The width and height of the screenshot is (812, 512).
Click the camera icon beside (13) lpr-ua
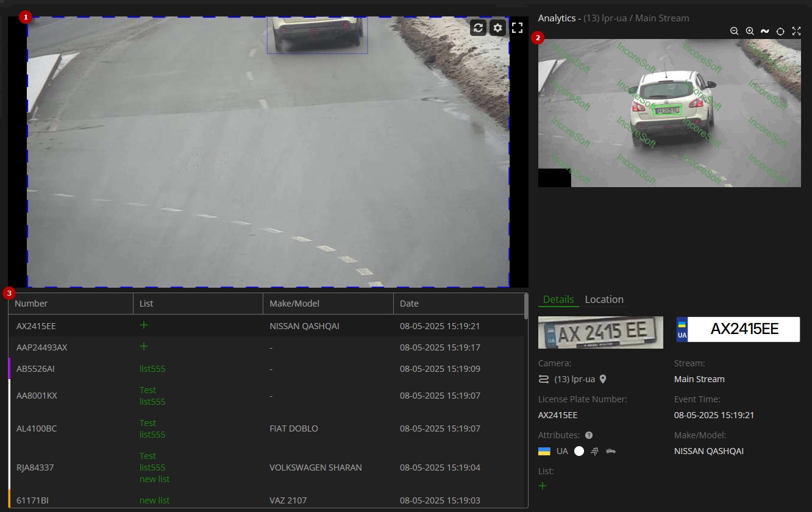coord(544,379)
